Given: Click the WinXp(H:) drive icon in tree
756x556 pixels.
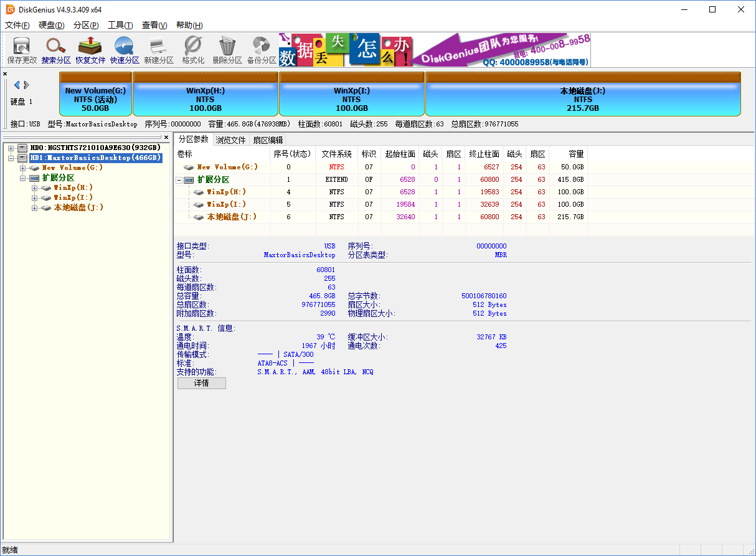Looking at the screenshot, I should (46, 187).
